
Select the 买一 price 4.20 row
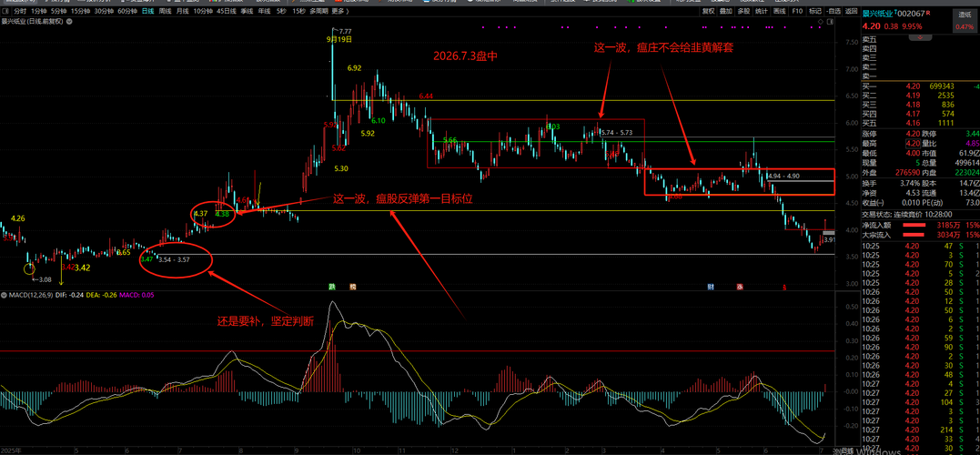(x=920, y=86)
